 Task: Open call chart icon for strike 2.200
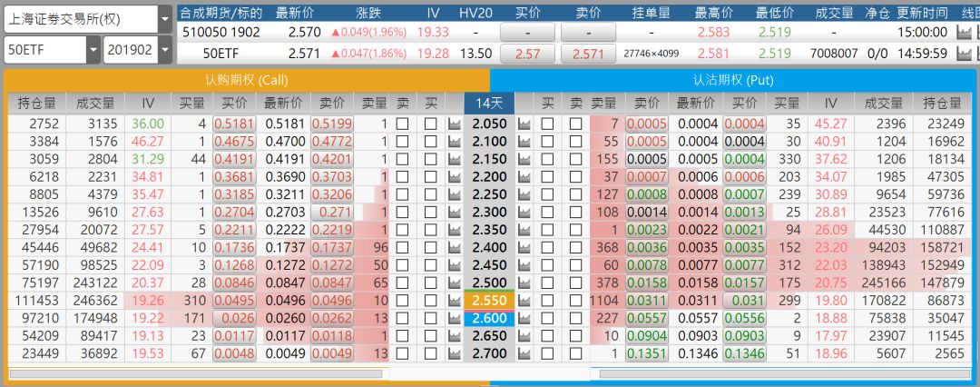click(455, 177)
